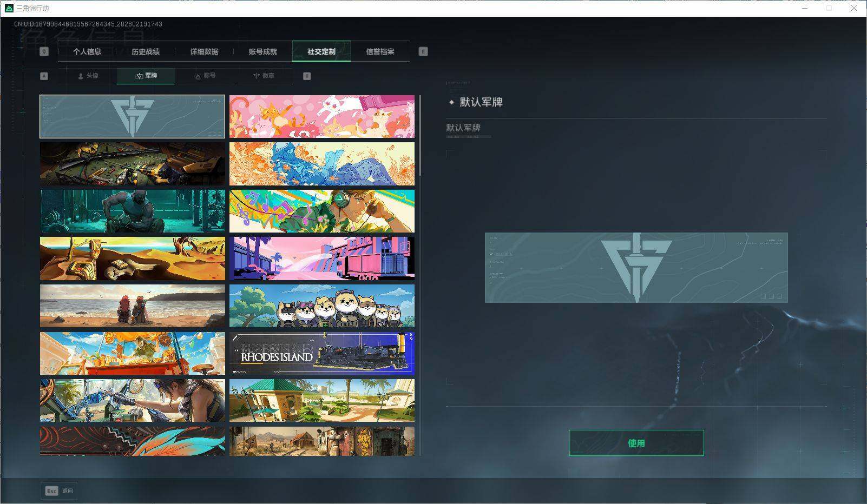Screen dimensions: 867x504
Task: Click the Q previous-tab key hint
Action: (x=44, y=51)
